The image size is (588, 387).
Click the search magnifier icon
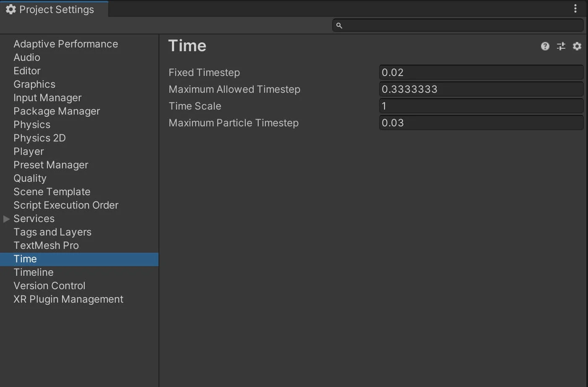(339, 26)
